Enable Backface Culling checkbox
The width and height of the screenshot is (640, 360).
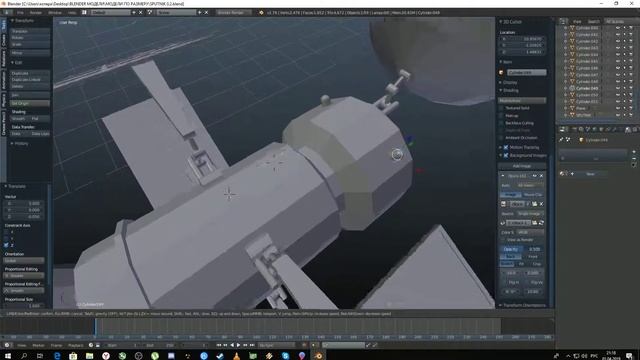coord(502,123)
